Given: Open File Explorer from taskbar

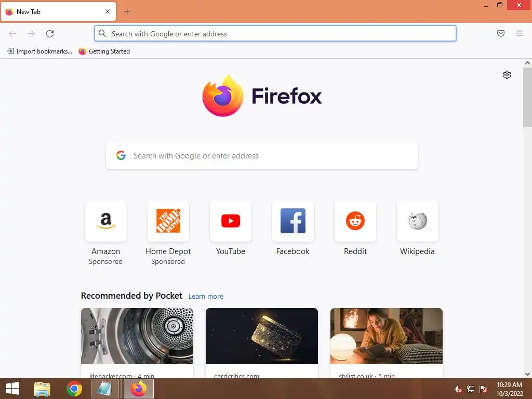Looking at the screenshot, I should click(42, 389).
